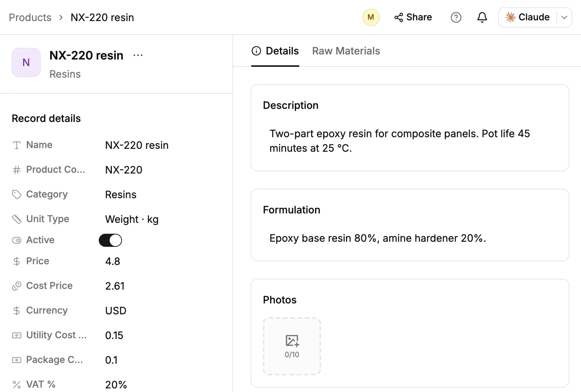Screen dimensions: 581x392
Task: Click the ruler icon beside Unit Type
Action: click(17, 219)
